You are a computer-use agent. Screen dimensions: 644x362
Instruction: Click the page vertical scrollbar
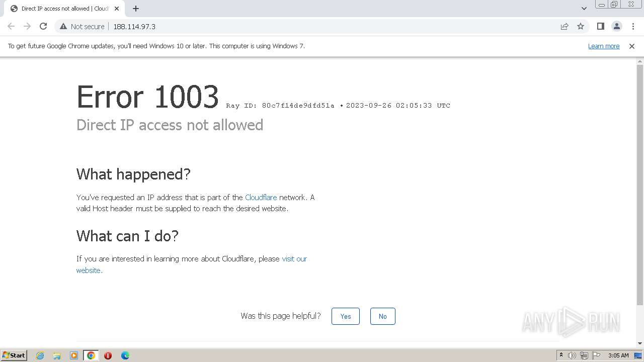click(x=640, y=185)
